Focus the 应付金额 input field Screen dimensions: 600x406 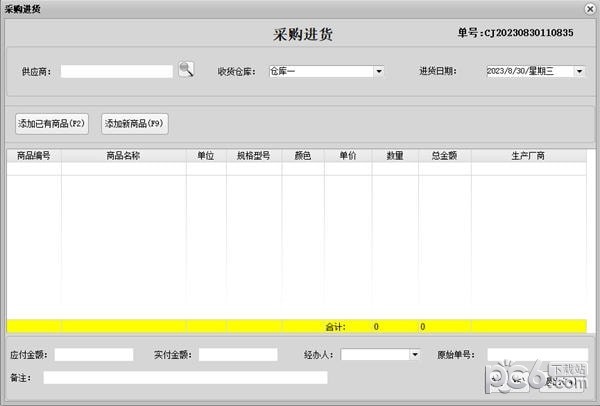[94, 355]
